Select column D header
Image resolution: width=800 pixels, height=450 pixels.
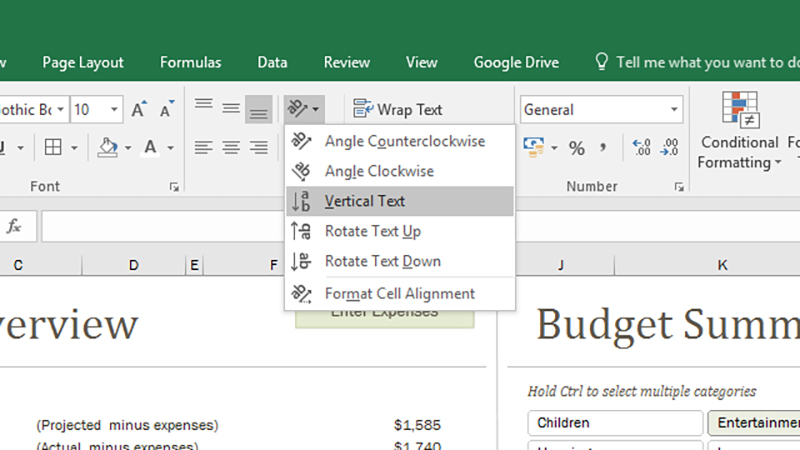click(133, 265)
